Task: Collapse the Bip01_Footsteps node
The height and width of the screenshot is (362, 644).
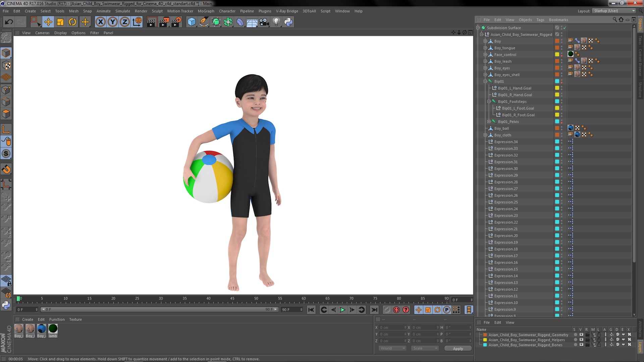Action: (489, 102)
